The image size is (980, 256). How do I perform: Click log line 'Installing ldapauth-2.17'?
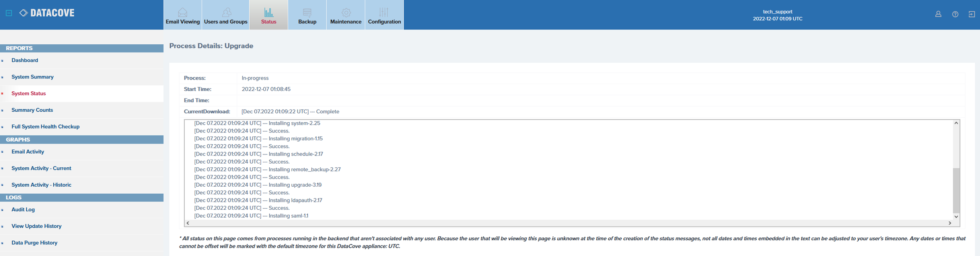[296, 200]
